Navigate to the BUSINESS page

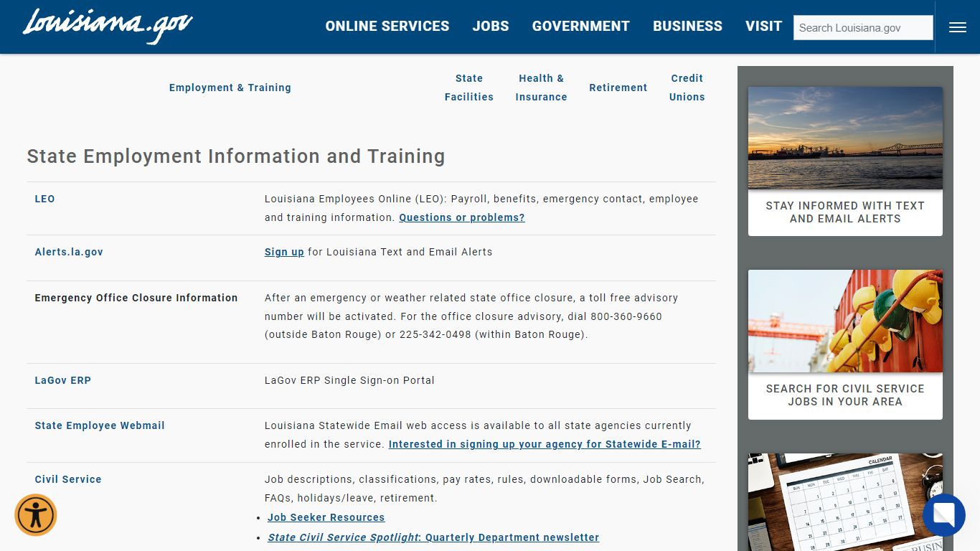pos(687,26)
